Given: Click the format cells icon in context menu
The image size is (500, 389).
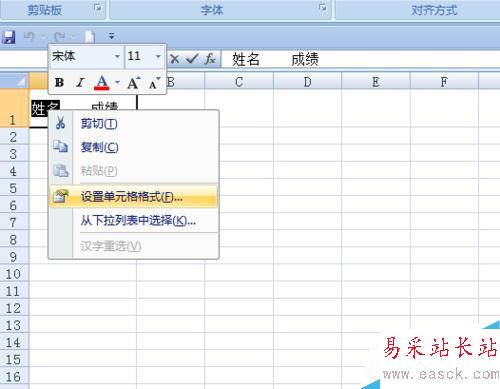Looking at the screenshot, I should (x=61, y=196).
